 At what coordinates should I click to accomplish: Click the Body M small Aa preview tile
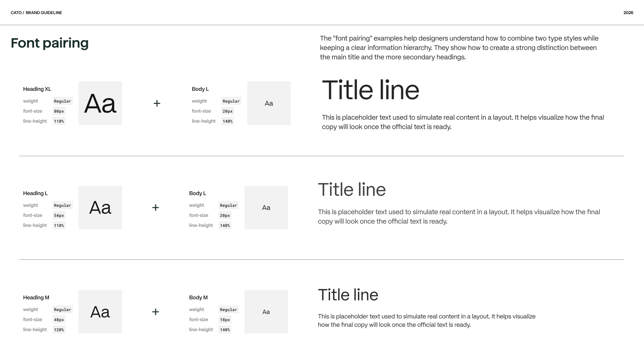click(x=266, y=312)
